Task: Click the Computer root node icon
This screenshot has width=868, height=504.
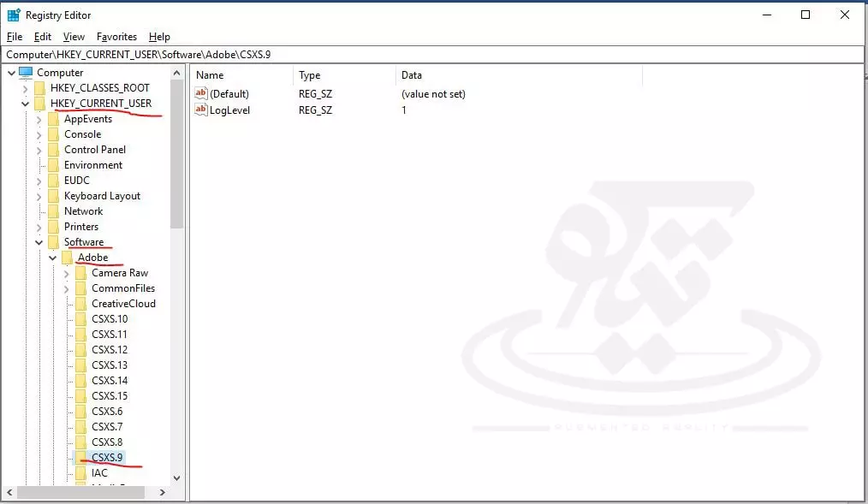Action: pyautogui.click(x=26, y=73)
